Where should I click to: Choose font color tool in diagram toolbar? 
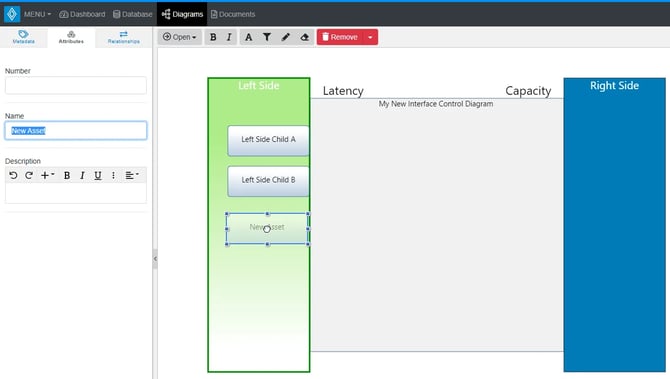coord(248,37)
